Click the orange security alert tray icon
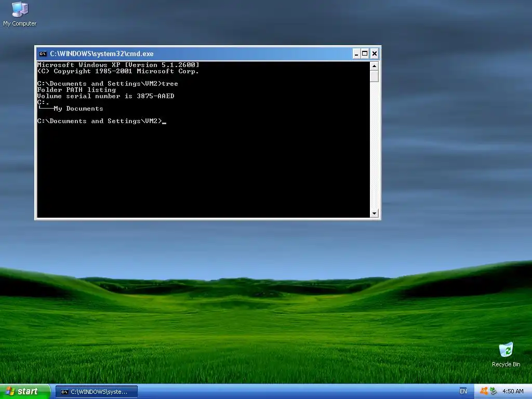 click(x=484, y=391)
